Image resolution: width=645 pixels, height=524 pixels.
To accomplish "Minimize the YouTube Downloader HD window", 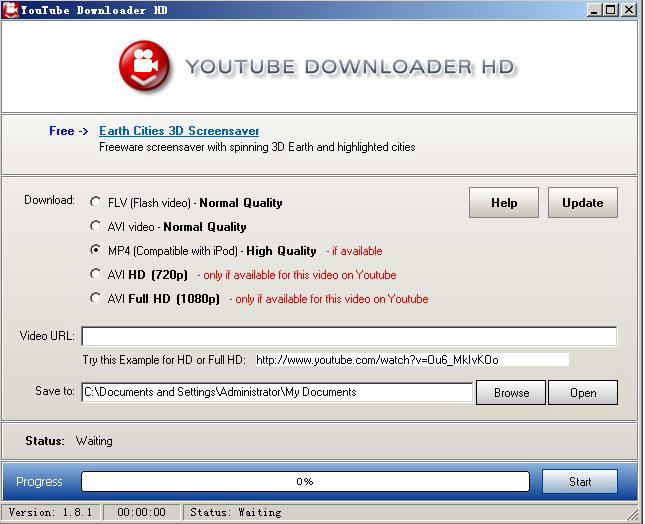I will coord(594,9).
